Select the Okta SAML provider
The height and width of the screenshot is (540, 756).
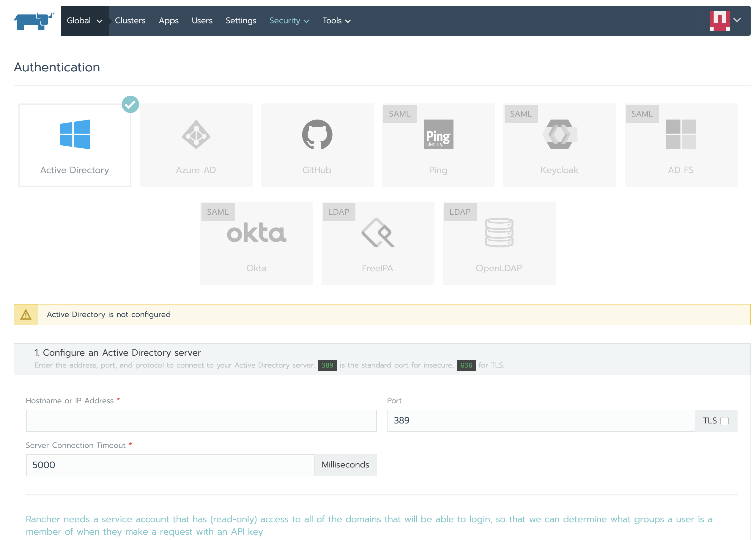click(256, 233)
